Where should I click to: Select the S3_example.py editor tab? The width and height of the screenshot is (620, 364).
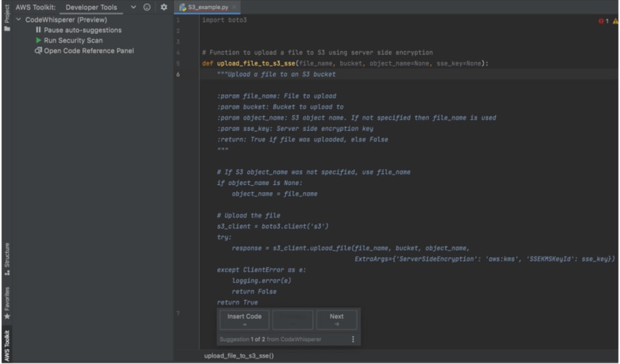[208, 7]
